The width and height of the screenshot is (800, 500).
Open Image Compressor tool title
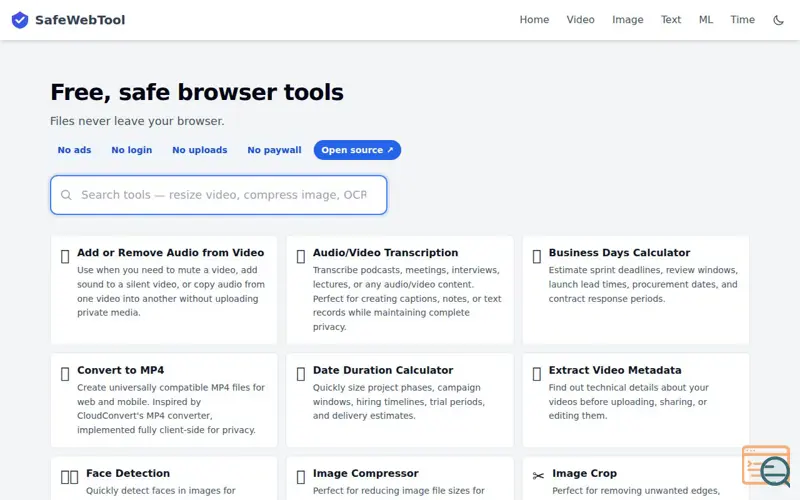(x=366, y=473)
